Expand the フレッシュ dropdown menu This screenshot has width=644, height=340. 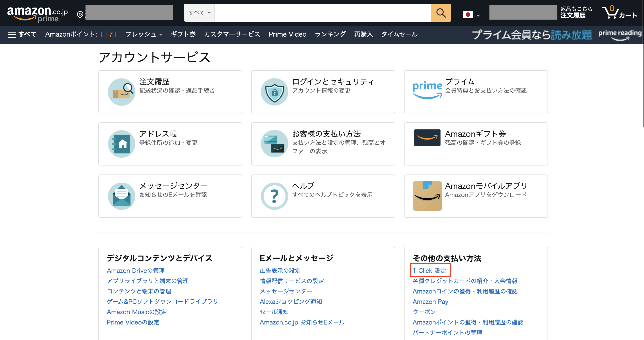144,34
